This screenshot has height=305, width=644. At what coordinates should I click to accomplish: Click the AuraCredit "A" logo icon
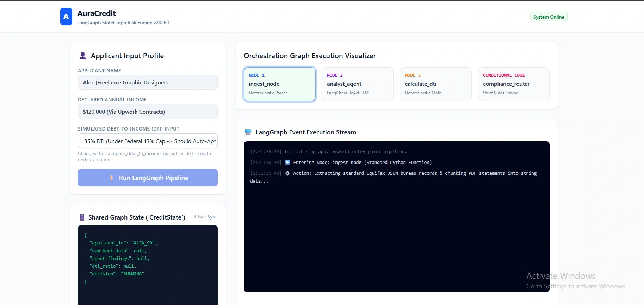pyautogui.click(x=66, y=17)
